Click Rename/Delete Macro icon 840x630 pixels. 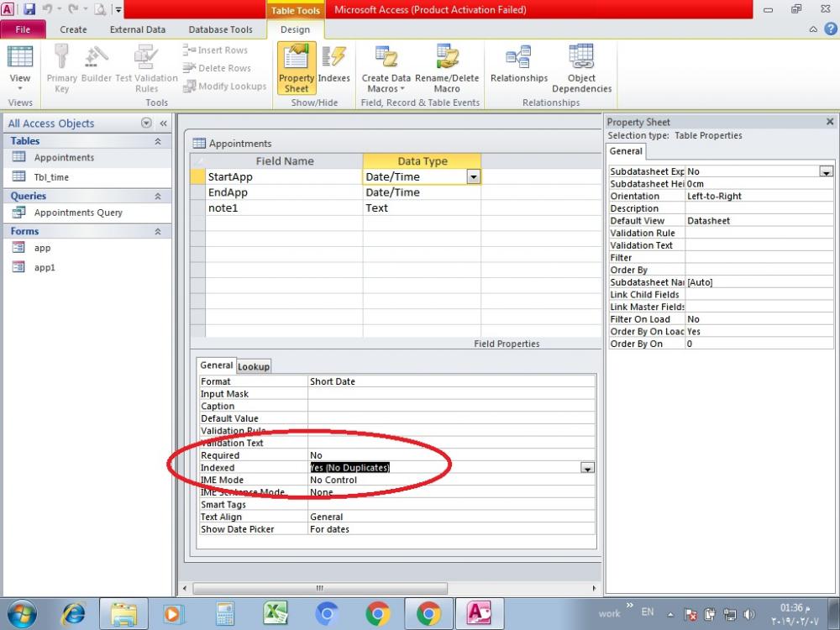[447, 69]
